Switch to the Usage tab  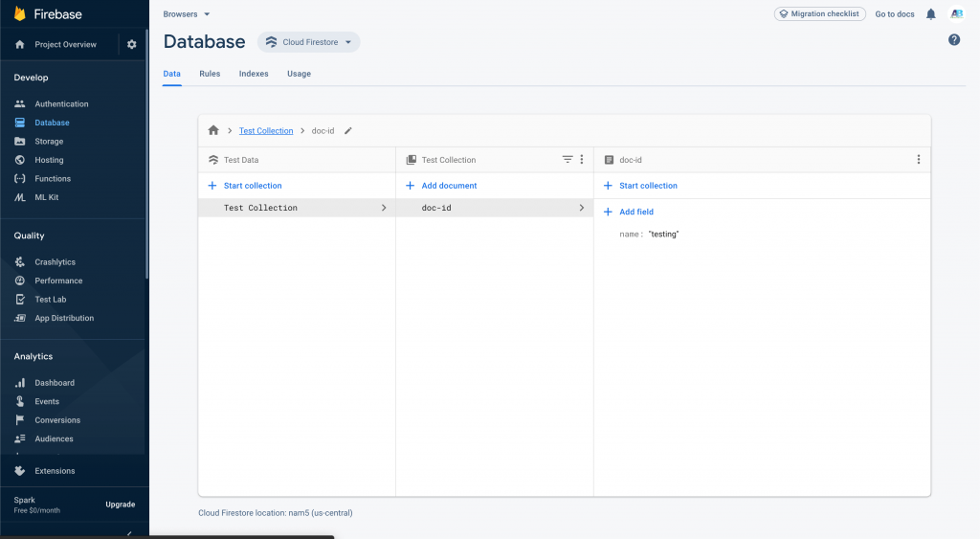point(299,74)
